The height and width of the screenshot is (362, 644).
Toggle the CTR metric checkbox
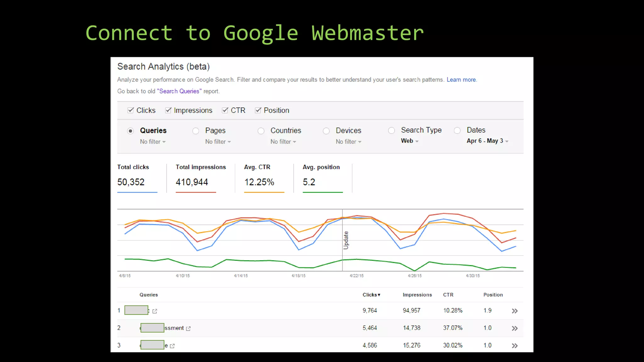point(225,110)
